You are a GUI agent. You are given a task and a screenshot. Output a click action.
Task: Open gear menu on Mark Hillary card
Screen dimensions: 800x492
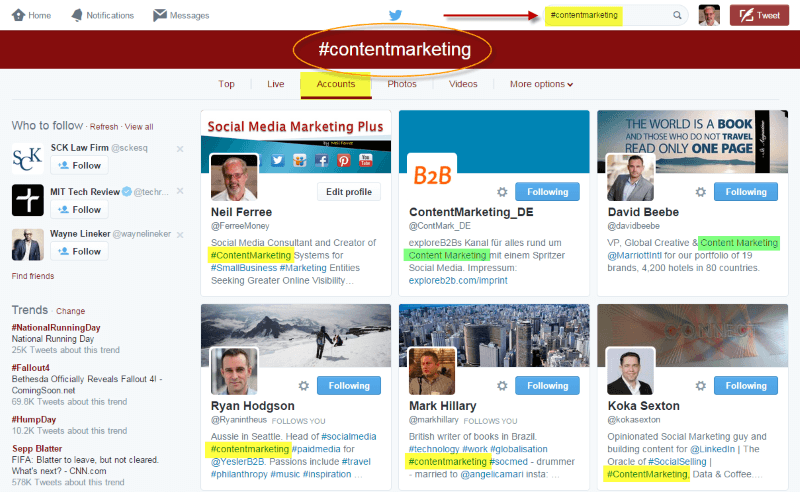(502, 385)
